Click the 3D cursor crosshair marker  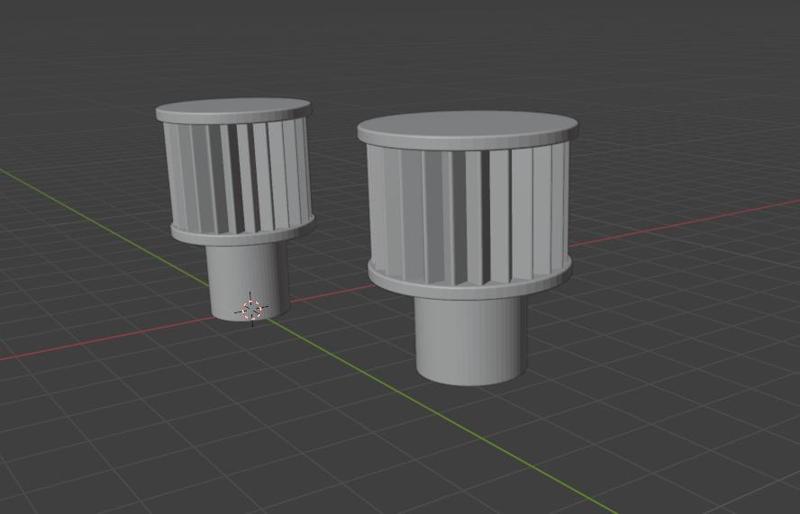coord(252,309)
